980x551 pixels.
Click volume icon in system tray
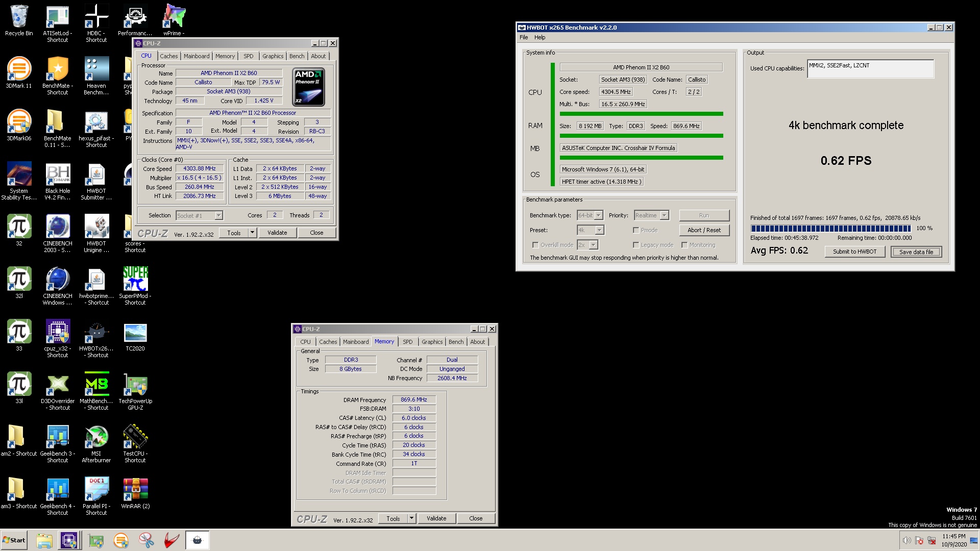coord(906,540)
